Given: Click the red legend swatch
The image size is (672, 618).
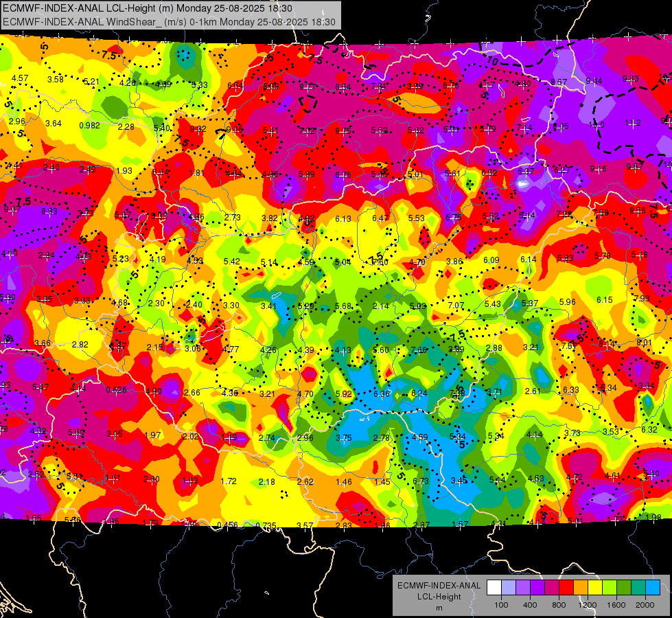Looking at the screenshot, I should (x=566, y=588).
